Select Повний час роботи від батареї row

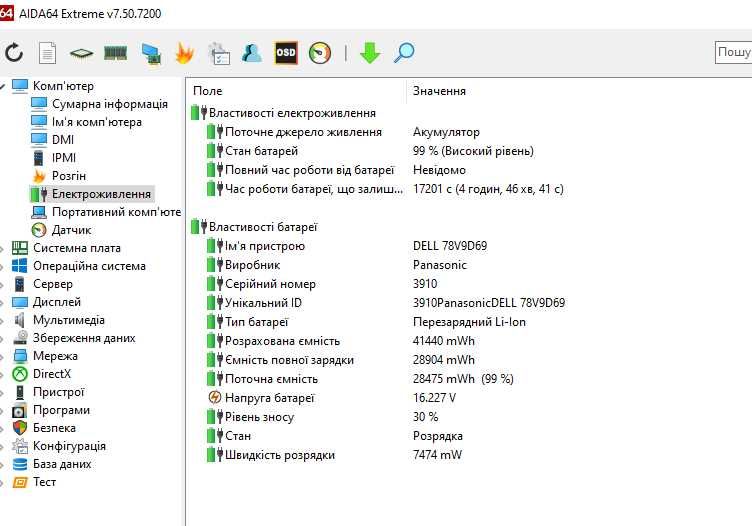coord(336,170)
